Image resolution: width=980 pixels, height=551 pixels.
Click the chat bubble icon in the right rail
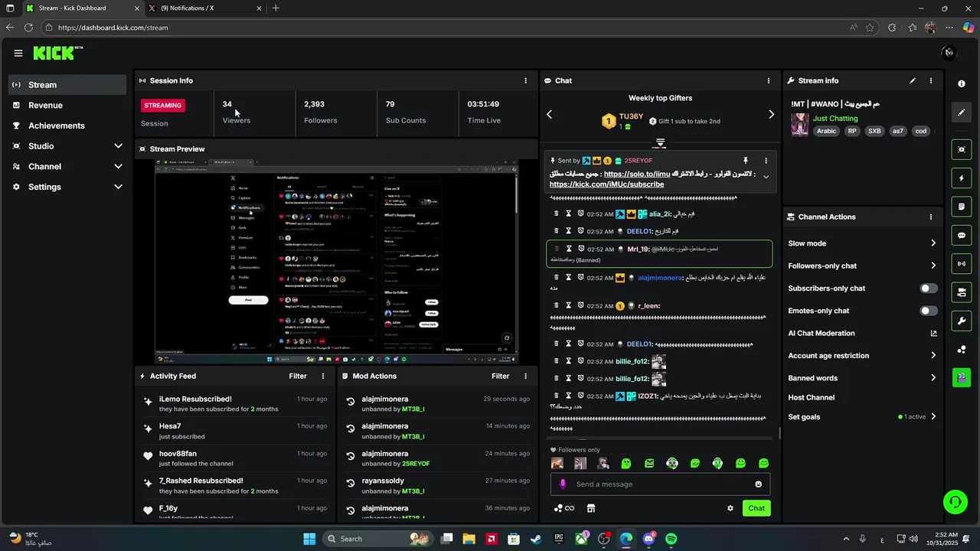tap(962, 236)
